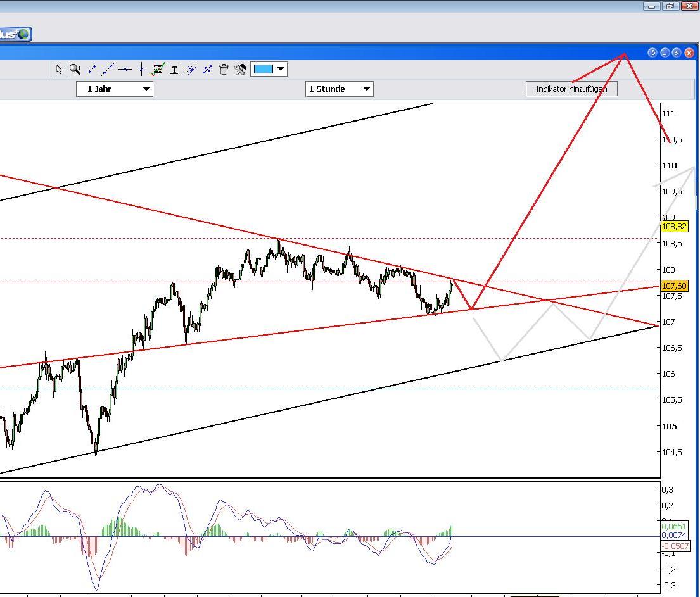Select the dashed move-points tool

pos(207,69)
